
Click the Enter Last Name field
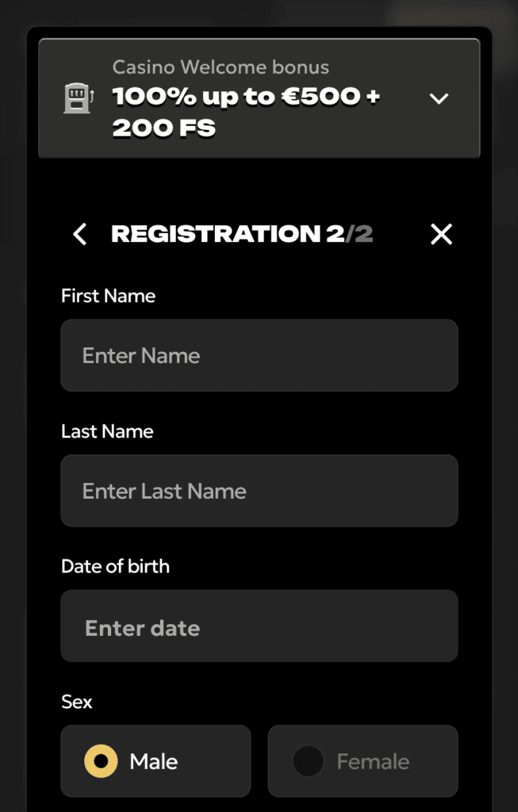pos(259,490)
